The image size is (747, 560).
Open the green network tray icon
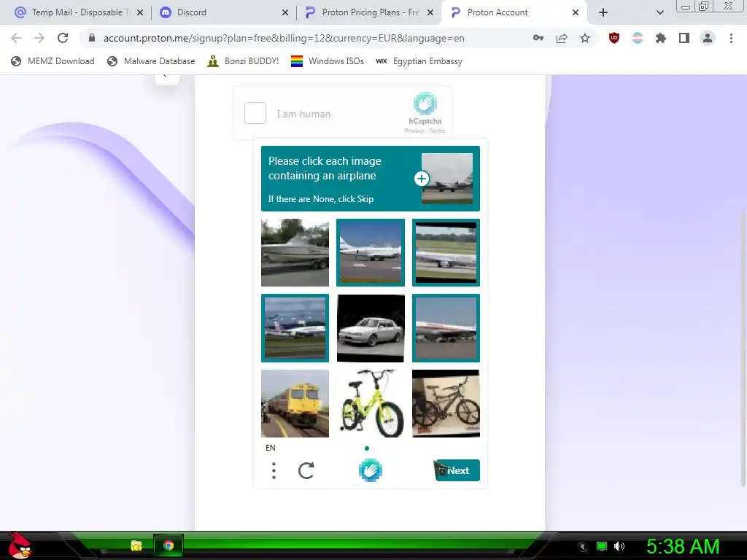click(x=602, y=546)
